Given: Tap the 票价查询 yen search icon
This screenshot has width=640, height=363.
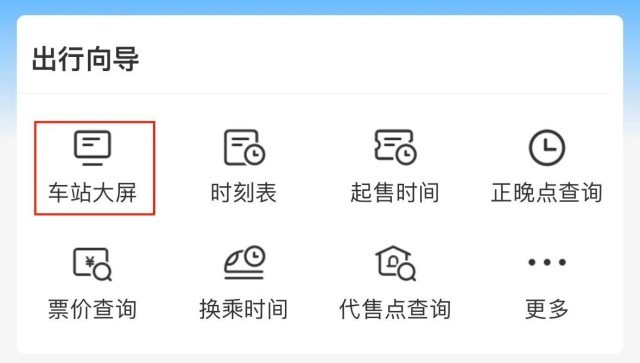Looking at the screenshot, I should tap(93, 264).
